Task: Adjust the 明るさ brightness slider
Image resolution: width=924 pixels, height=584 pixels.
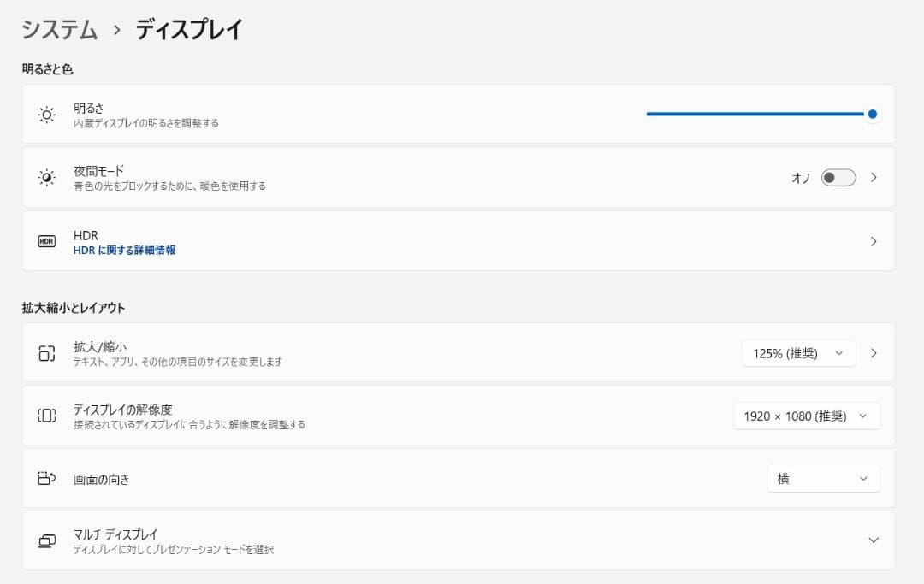Action: (x=872, y=112)
